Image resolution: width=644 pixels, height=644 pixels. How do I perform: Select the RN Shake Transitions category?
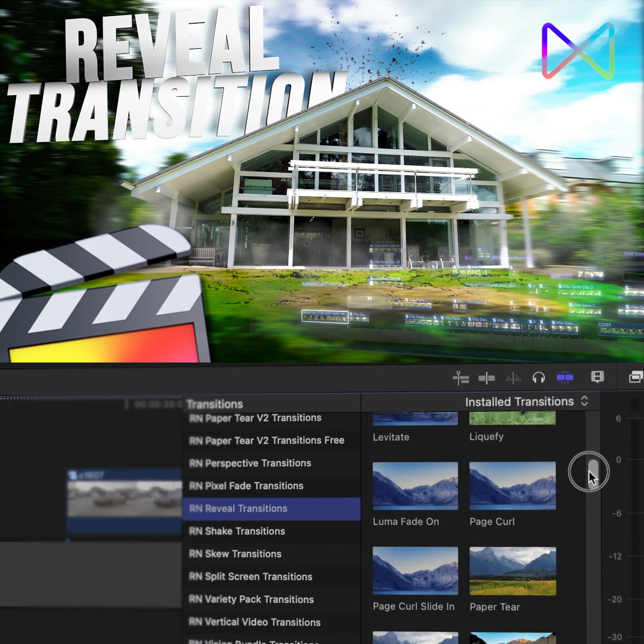(237, 531)
